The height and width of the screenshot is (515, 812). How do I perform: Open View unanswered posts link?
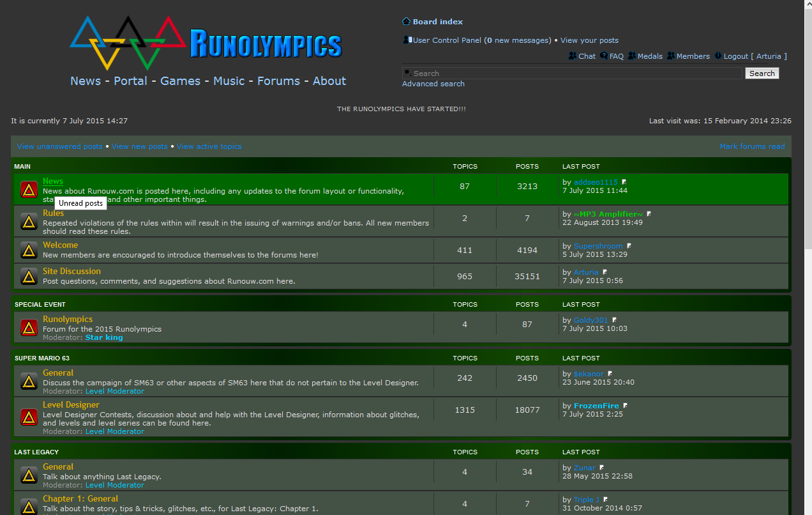click(59, 146)
